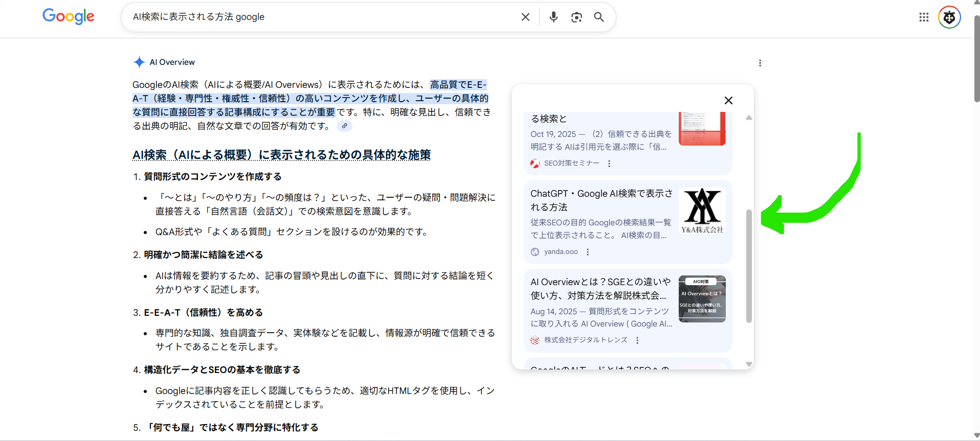Open the Google account avatar menu
This screenshot has width=980, height=441.
pos(949,17)
